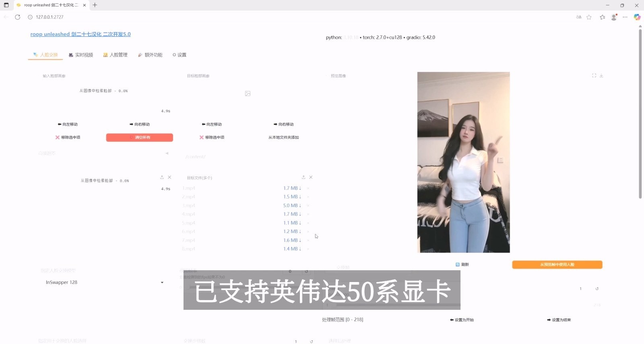The image size is (644, 344).
Task: Open the tab actions menu icon
Action: (x=6, y=5)
